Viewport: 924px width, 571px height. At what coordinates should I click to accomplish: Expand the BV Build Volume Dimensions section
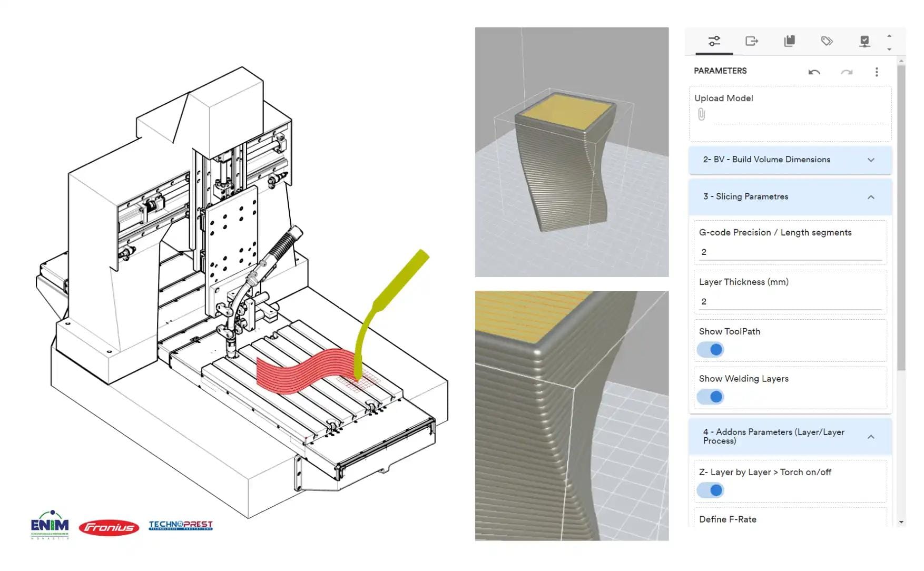pos(871,160)
